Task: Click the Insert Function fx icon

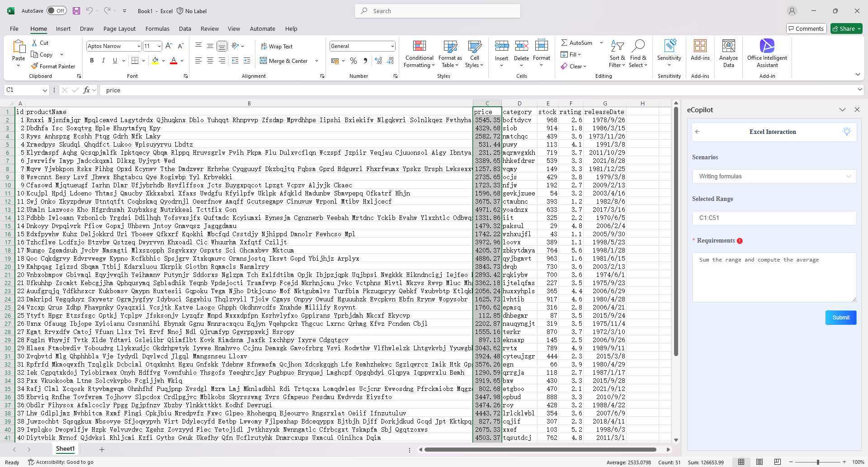Action: [x=86, y=90]
